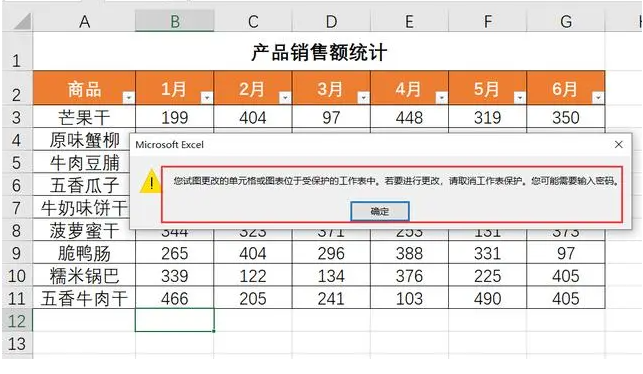This screenshot has height=374, width=643.
Task: Select row 10 header
Action: 17,275
